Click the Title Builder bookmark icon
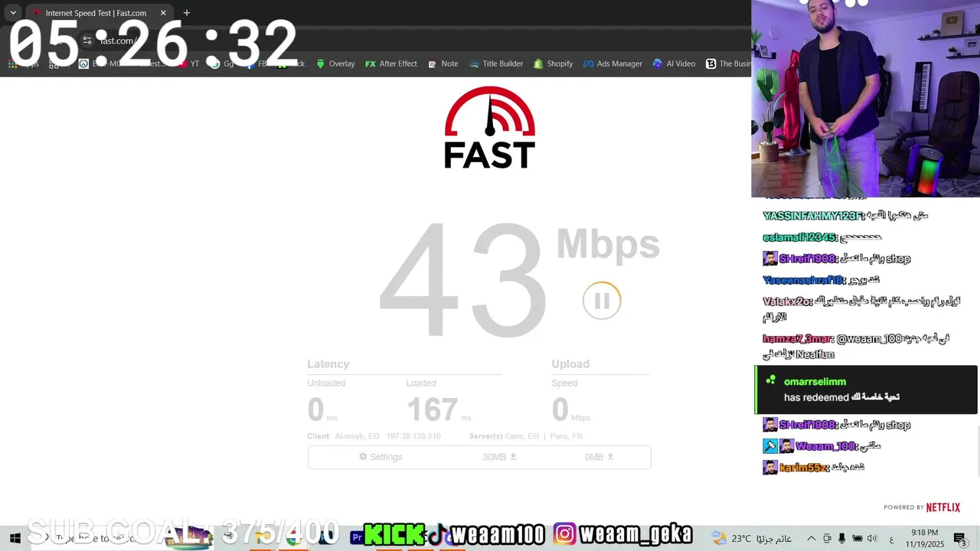Screen dimensions: 980x551 click(474, 64)
